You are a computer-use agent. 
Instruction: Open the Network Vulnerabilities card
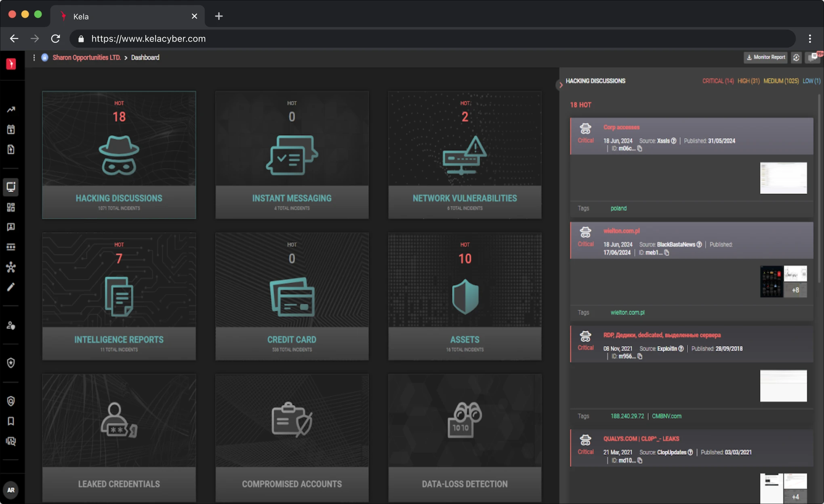(x=465, y=155)
